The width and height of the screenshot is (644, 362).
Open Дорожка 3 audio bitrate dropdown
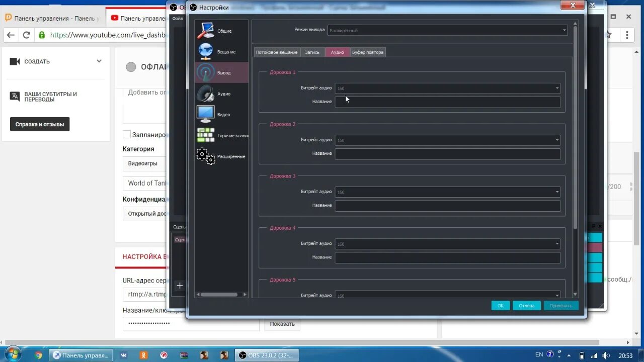(x=447, y=192)
